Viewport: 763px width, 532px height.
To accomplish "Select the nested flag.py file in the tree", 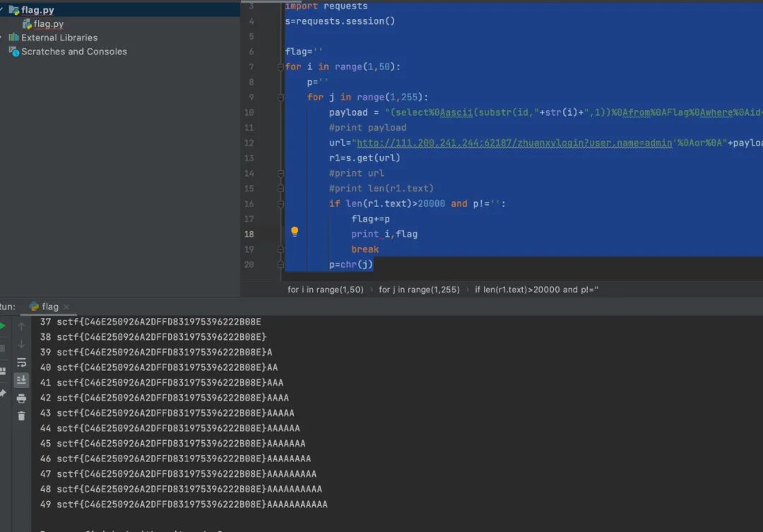I will pyautogui.click(x=49, y=24).
